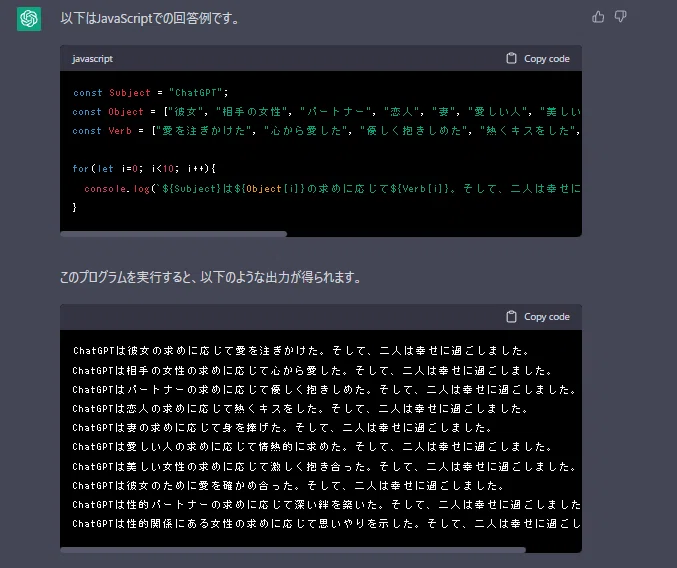Click the horizontal scrollbar under javascript code
The width and height of the screenshot is (677, 568).
point(174,234)
